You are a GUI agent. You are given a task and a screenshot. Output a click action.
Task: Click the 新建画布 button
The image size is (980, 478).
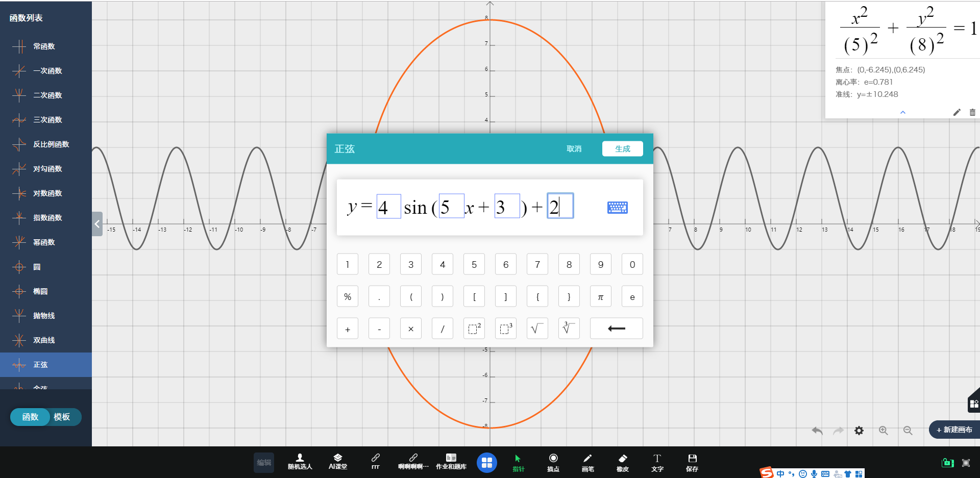(954, 430)
